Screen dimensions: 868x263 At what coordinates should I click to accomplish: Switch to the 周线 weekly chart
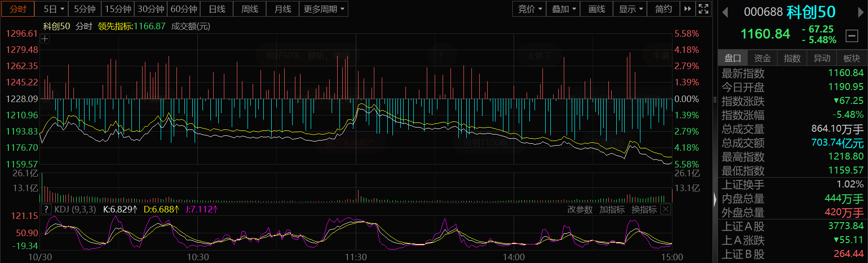250,9
